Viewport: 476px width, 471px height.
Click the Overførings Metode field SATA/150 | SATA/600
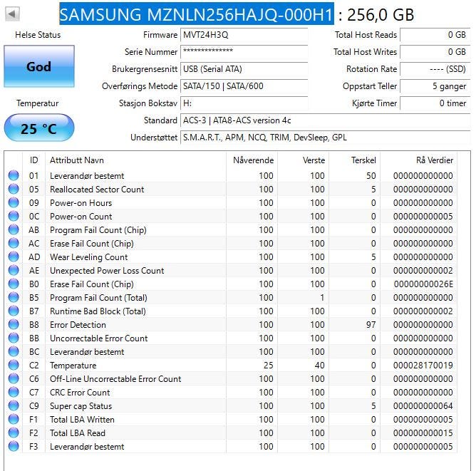tap(244, 86)
